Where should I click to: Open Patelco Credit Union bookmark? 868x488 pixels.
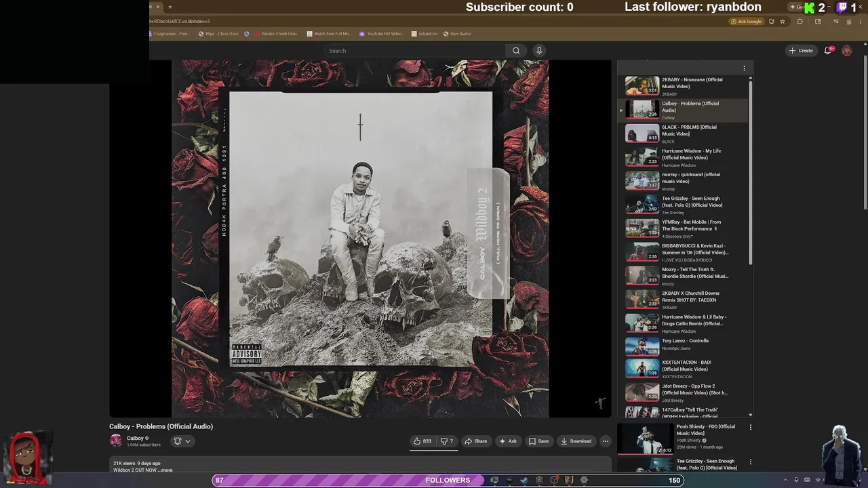[277, 34]
